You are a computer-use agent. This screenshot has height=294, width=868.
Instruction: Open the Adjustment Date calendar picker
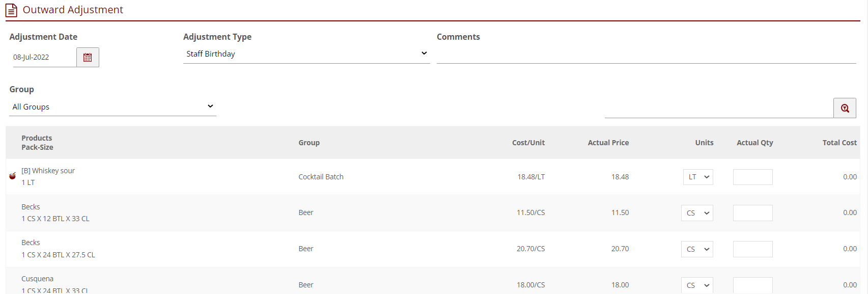click(88, 58)
